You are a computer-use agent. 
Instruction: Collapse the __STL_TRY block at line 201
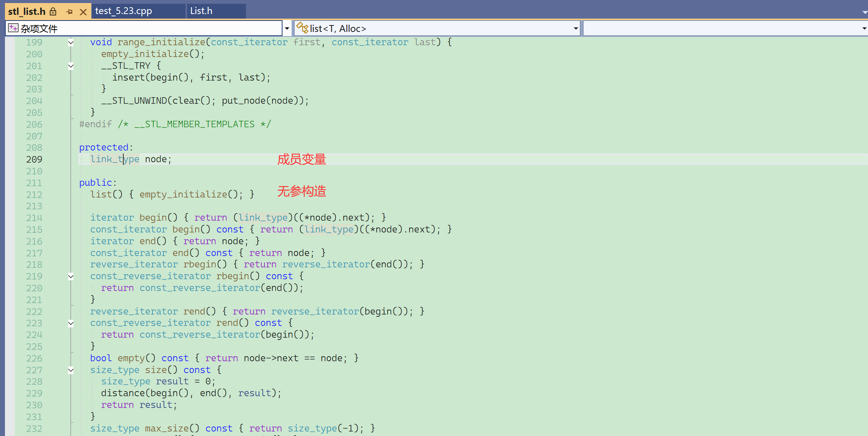(71, 66)
